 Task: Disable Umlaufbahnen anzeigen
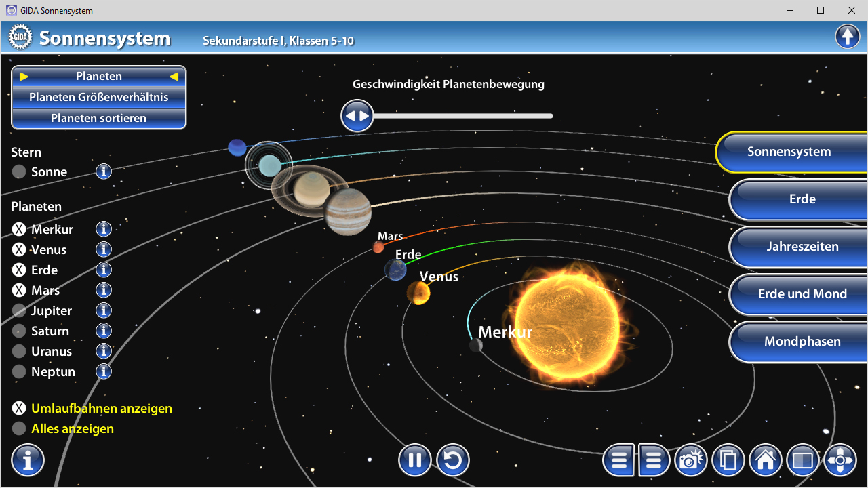(19, 408)
